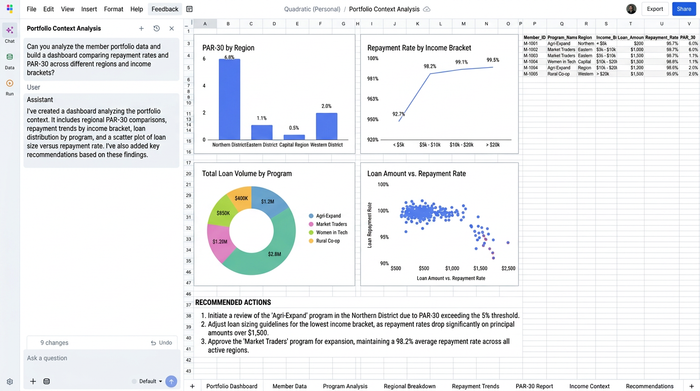This screenshot has height=391, width=700.
Task: Open the user avatar profile
Action: [631, 9]
